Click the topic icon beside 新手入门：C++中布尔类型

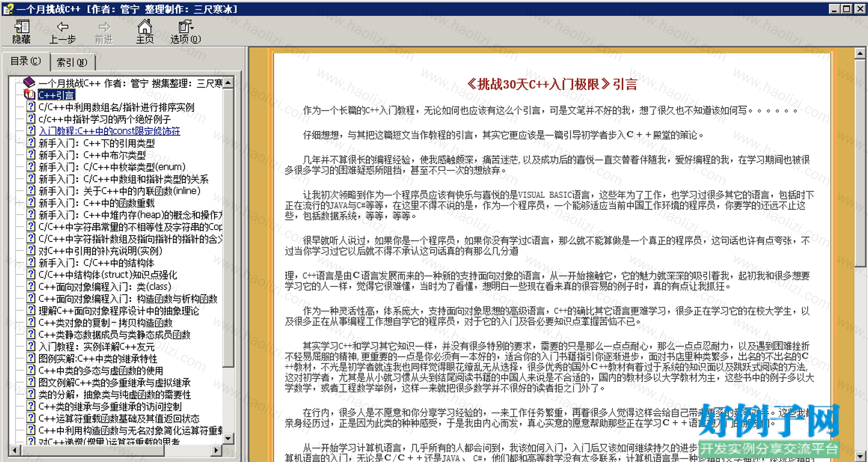click(x=31, y=155)
